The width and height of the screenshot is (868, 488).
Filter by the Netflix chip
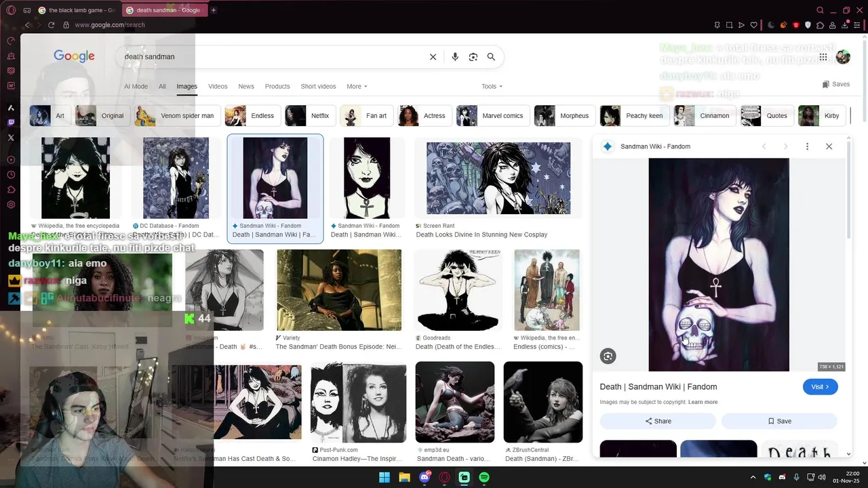[x=310, y=116]
